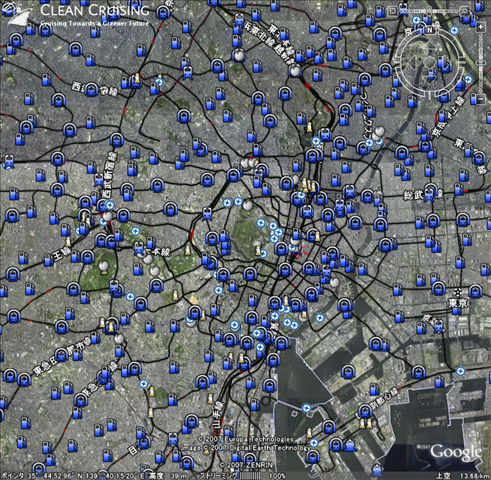Click the 東京 city label

pyautogui.click(x=458, y=303)
